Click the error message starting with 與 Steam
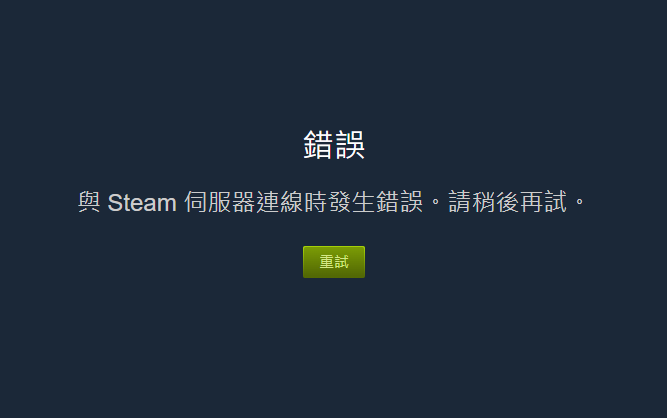Viewport: 667px width, 418px height. coord(332,202)
